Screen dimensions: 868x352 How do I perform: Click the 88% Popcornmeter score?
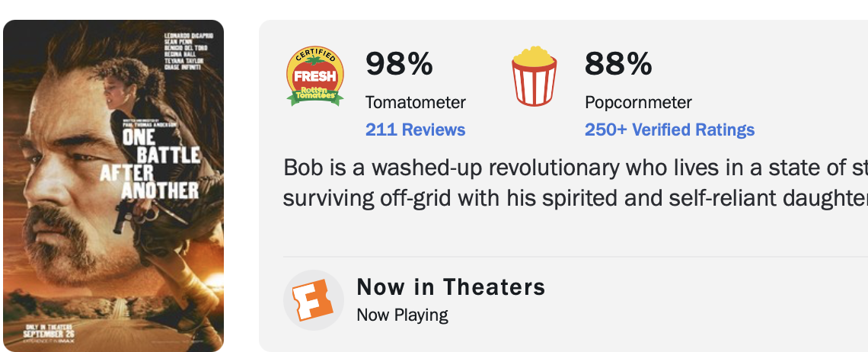pos(618,64)
